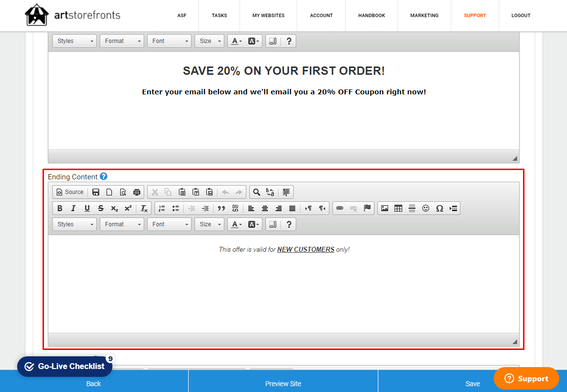Open the TASKS menu item
This screenshot has width=567, height=392.
219,16
